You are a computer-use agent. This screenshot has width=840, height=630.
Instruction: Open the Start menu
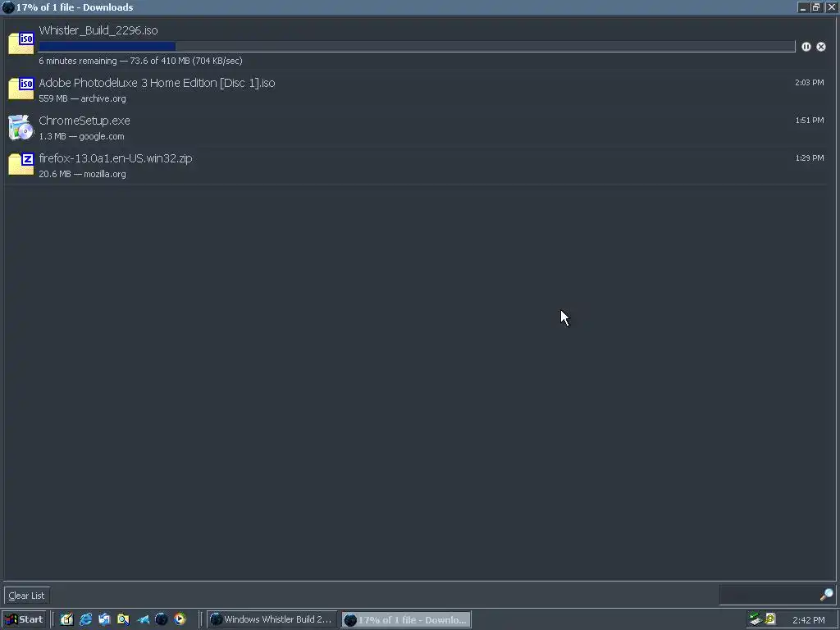click(x=24, y=619)
